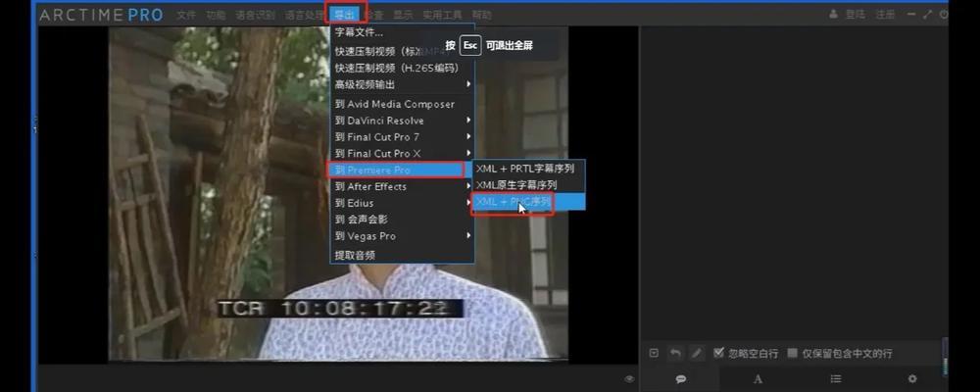Click the 注册 link

coord(885,15)
